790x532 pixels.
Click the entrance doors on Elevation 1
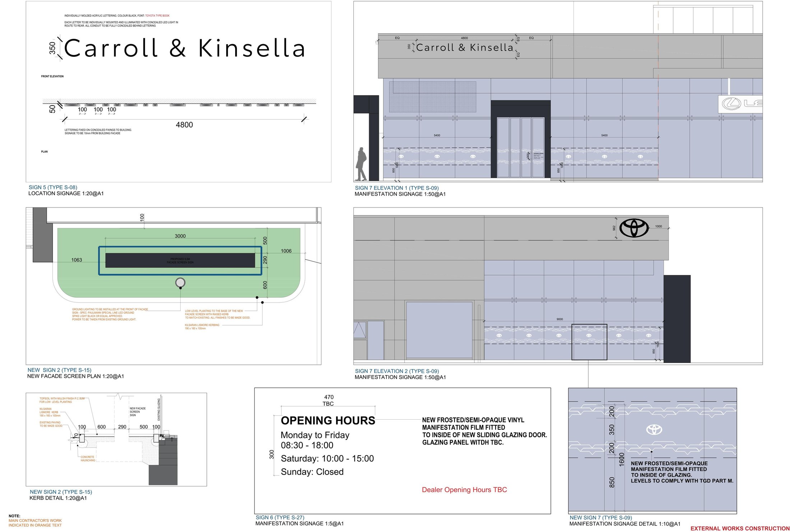coord(521,147)
